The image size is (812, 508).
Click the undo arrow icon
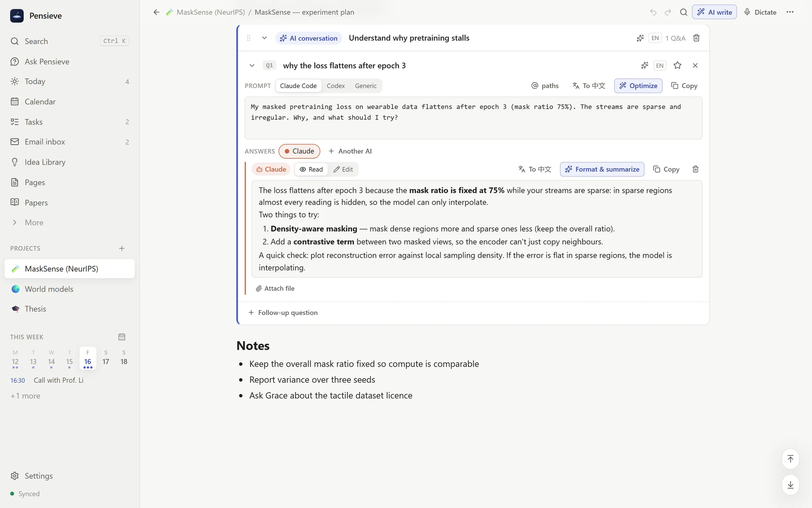coord(653,12)
